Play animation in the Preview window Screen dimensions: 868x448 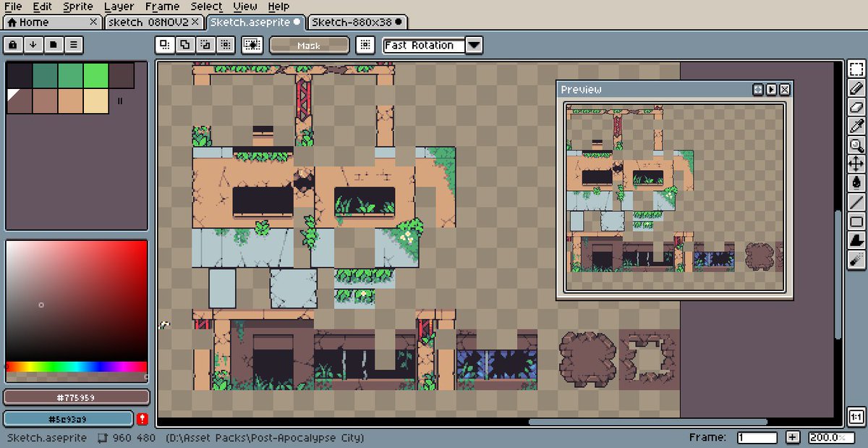(x=771, y=90)
